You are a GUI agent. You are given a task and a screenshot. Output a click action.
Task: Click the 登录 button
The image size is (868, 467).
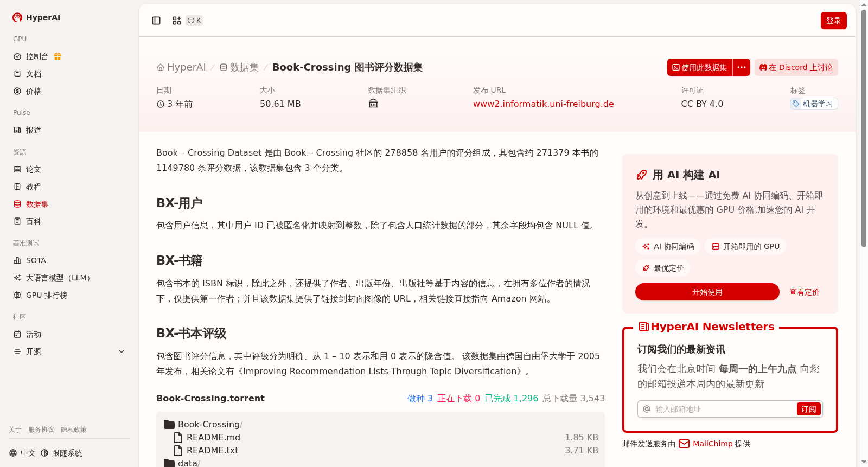[x=834, y=21]
